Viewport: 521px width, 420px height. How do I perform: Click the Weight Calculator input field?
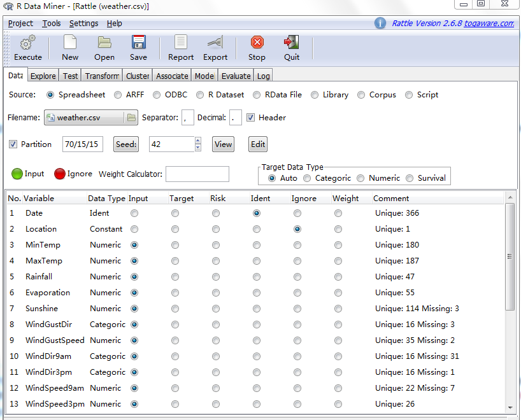tap(197, 174)
